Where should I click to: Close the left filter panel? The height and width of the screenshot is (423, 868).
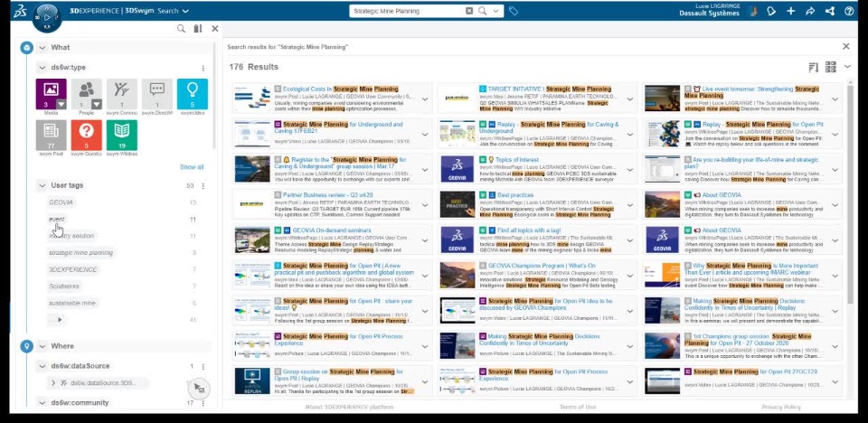coord(215,29)
